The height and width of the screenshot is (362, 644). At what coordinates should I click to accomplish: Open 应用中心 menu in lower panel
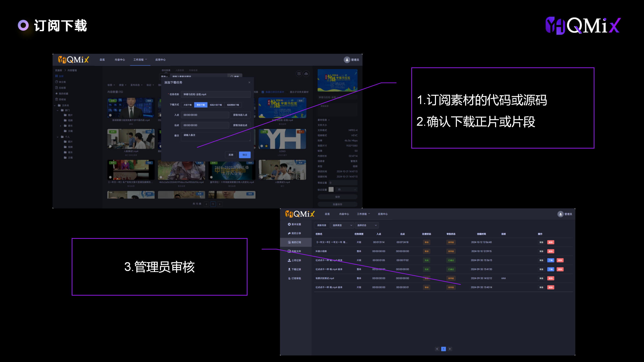383,214
